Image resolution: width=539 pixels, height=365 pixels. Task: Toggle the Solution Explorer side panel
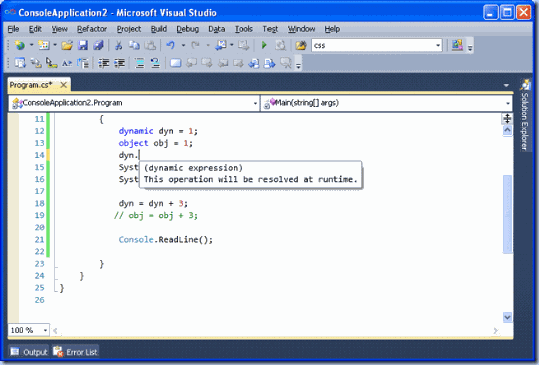(525, 115)
